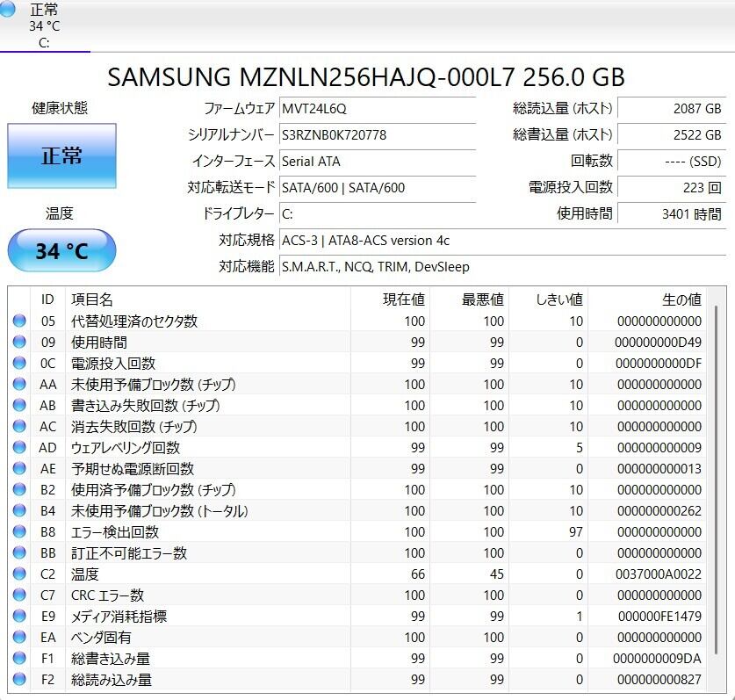Click the firmware field MVT24L6Q
735x700 pixels.
point(377,109)
